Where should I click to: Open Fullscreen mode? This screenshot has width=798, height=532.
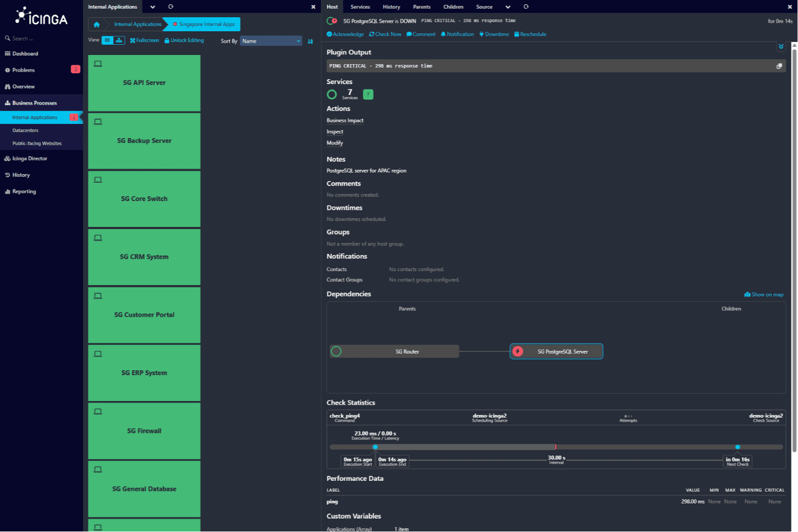point(145,40)
